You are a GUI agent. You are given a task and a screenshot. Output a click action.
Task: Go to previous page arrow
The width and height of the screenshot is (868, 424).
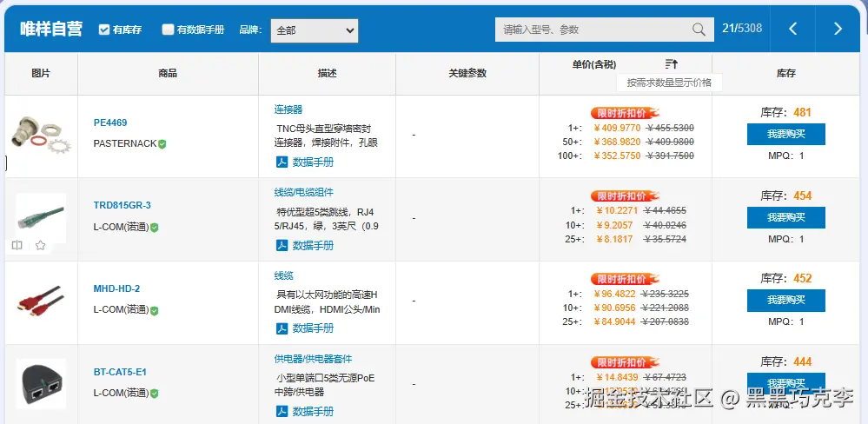tap(792, 29)
